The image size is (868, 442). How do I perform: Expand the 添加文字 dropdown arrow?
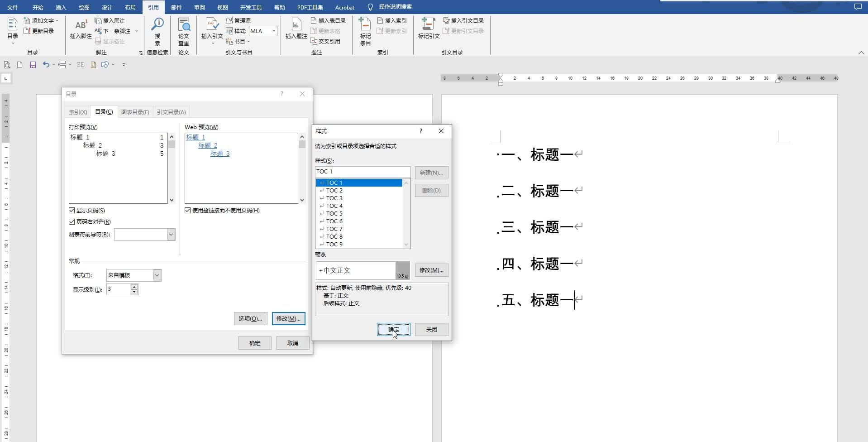coord(57,21)
